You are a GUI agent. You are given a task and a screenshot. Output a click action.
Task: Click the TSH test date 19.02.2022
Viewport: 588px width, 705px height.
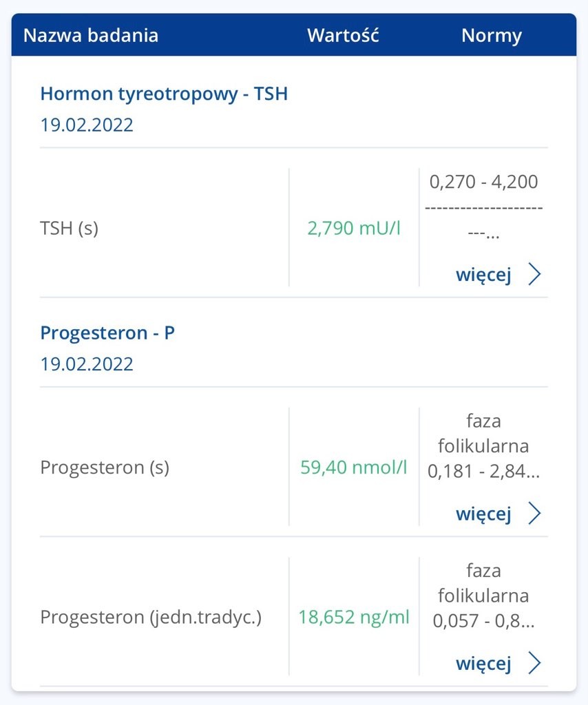click(x=87, y=125)
